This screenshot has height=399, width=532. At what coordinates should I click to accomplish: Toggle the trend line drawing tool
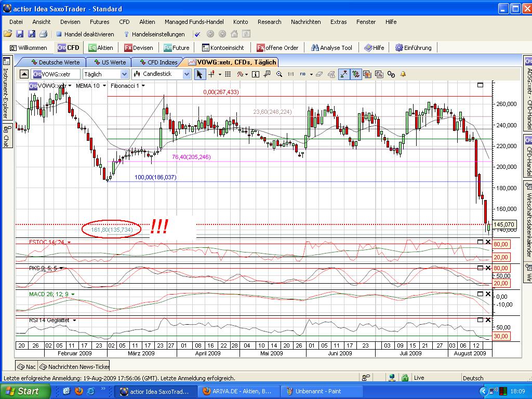(x=344, y=74)
